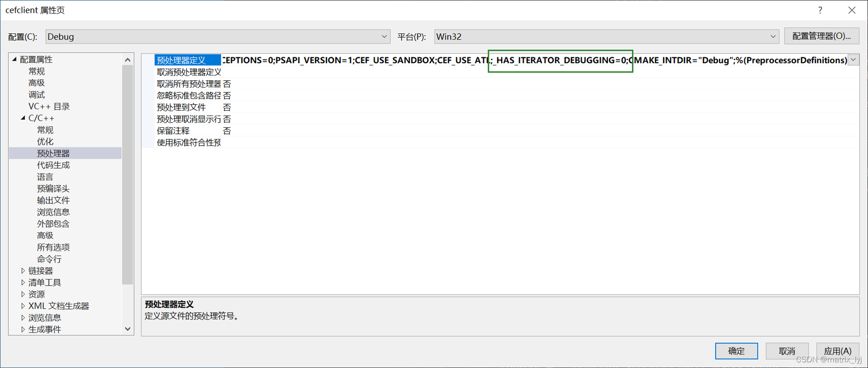Confirm with the 确定 button
Screen dimensions: 868x368
click(x=736, y=351)
